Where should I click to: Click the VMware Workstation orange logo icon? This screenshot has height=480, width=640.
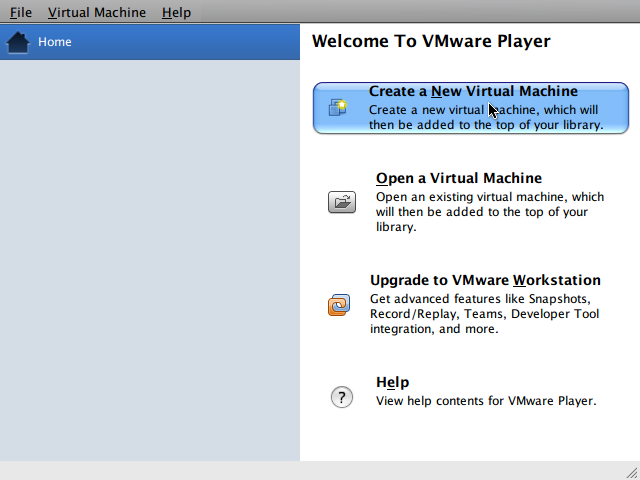coord(339,305)
